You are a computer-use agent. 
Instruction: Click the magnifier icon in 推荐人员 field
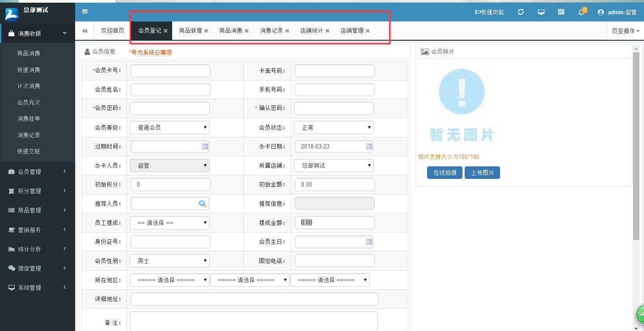click(x=203, y=203)
